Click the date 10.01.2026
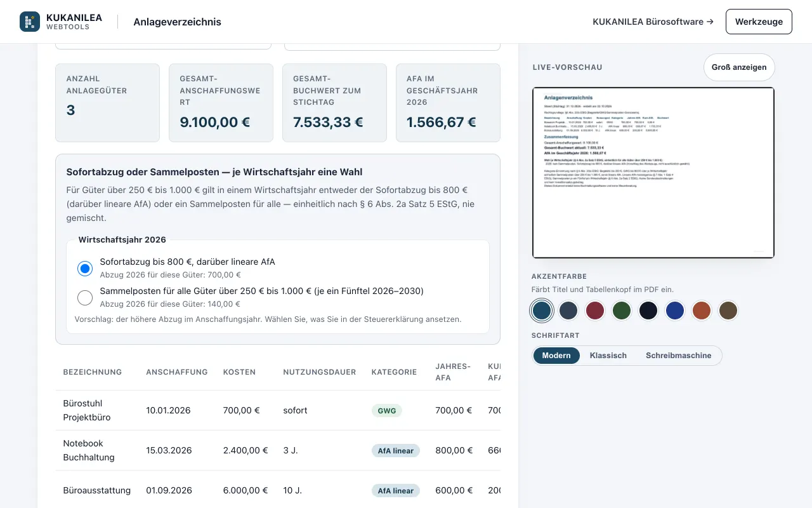This screenshot has width=812, height=508. (168, 410)
